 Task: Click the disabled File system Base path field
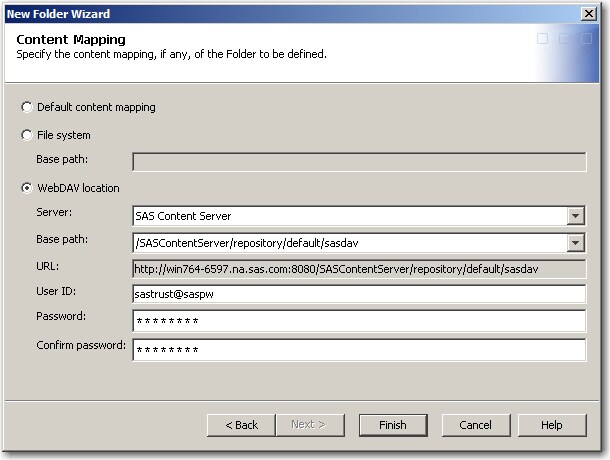pos(358,162)
